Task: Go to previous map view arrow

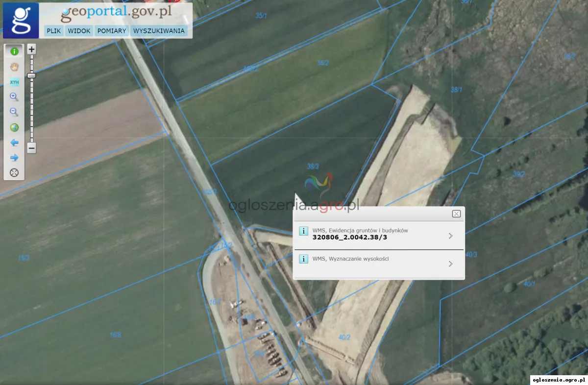Action: (14, 143)
